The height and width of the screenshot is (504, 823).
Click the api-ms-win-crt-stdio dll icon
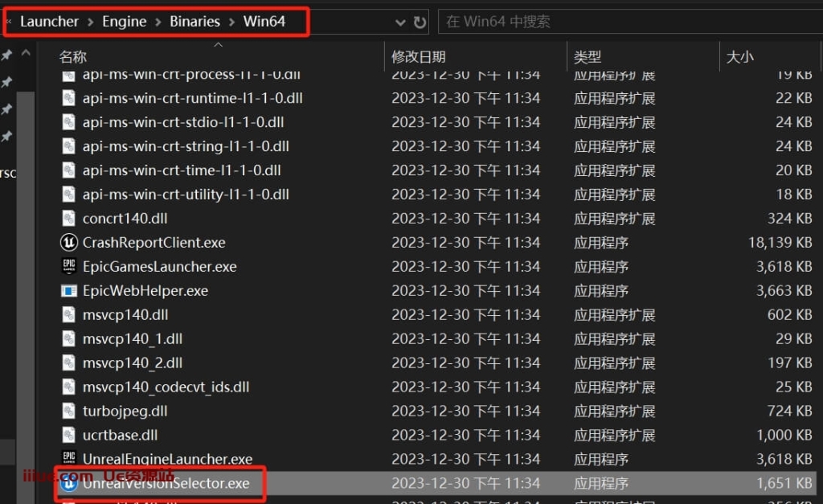69,122
